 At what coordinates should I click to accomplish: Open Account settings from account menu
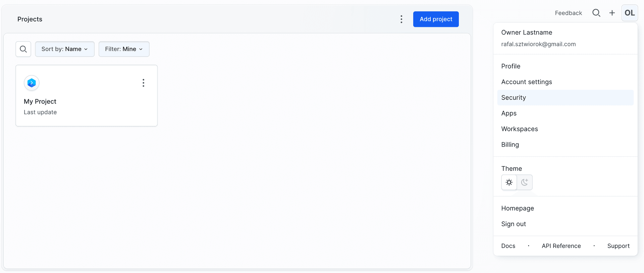(527, 82)
